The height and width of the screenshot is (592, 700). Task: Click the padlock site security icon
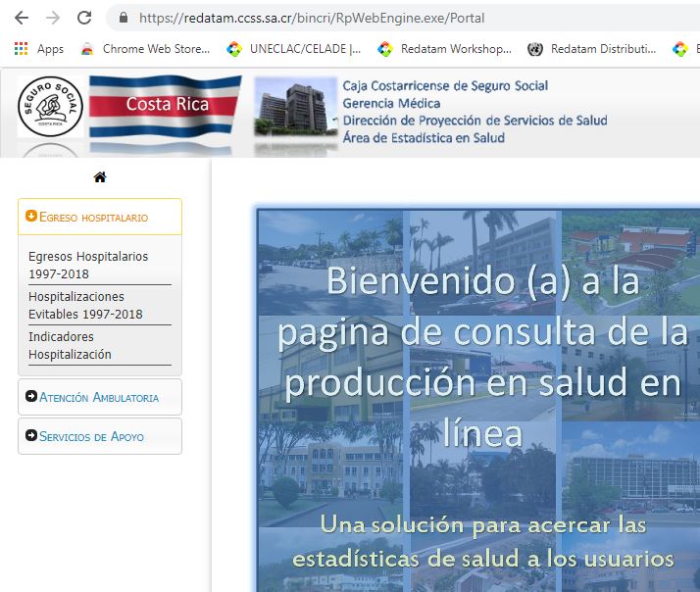[x=123, y=18]
